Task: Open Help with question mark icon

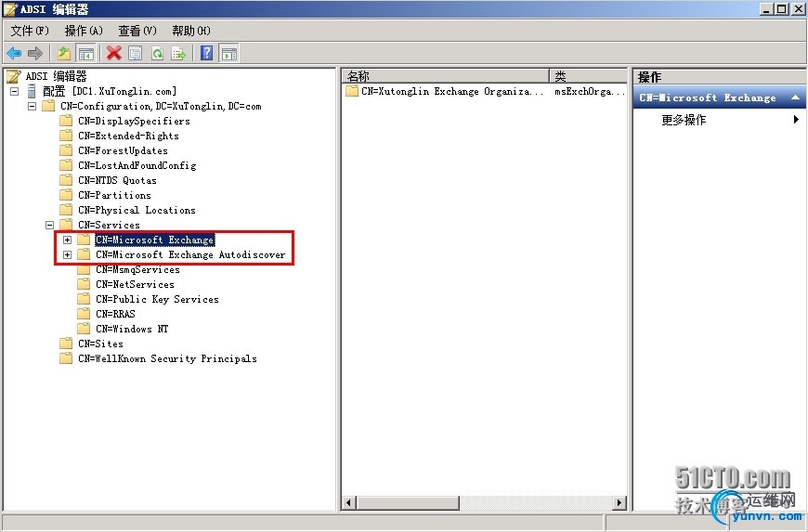Action: (206, 53)
